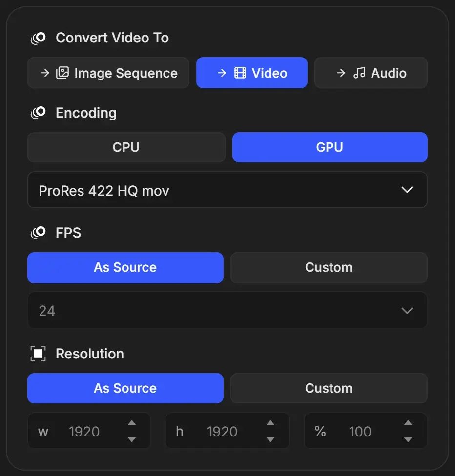Screen dimensions: 455x476
Task: Select Audio conversion tab
Action: tap(371, 73)
